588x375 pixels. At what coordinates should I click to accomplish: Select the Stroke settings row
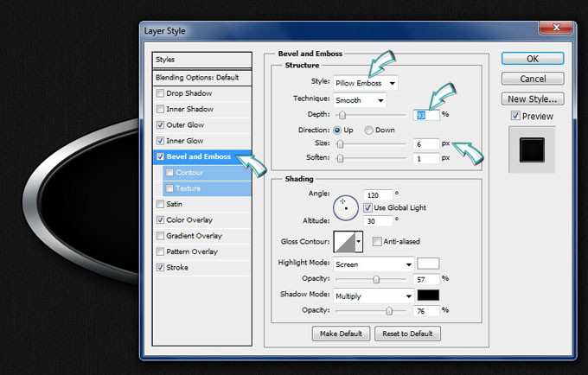(x=201, y=268)
